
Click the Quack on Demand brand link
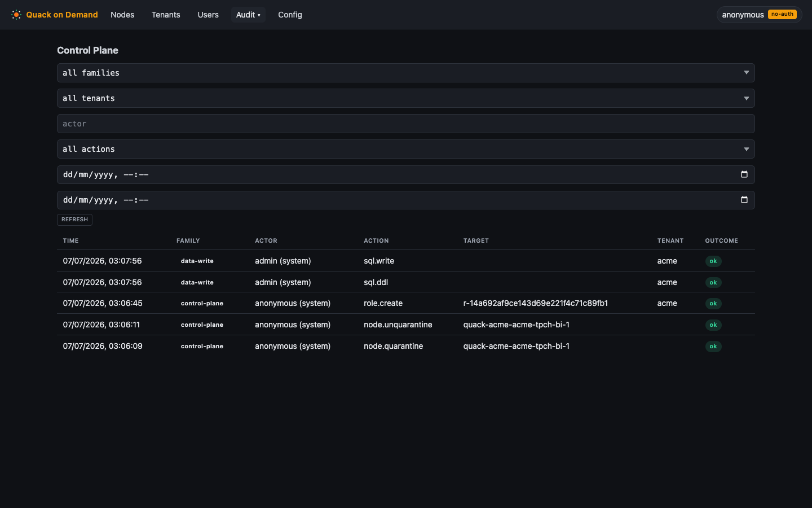[55, 15]
